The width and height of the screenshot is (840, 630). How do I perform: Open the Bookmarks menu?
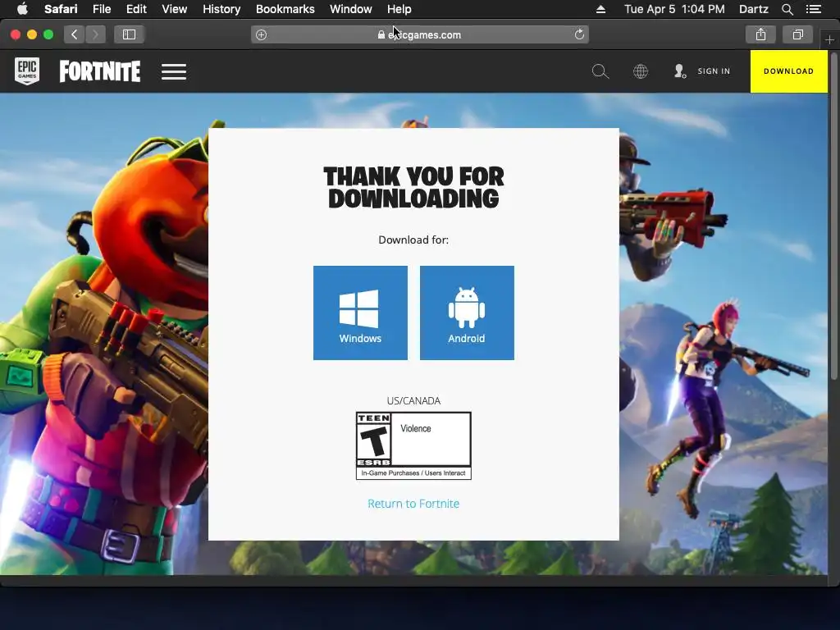coord(285,9)
